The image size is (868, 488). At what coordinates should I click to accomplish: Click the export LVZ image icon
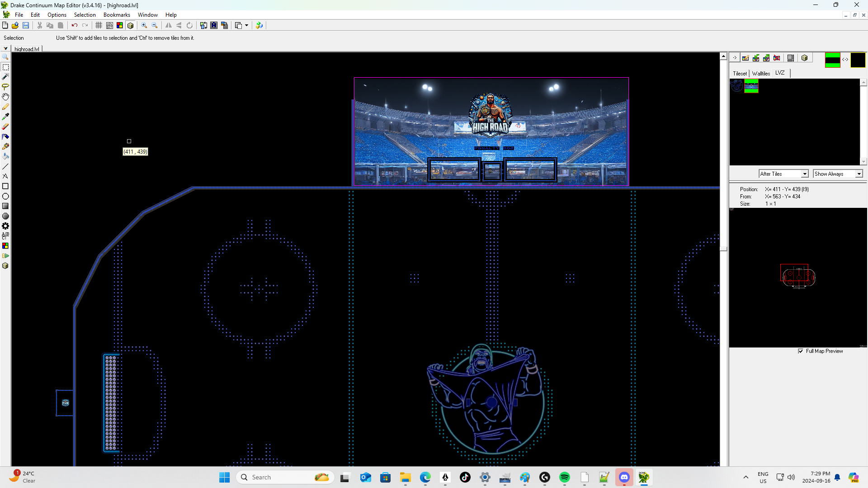(766, 58)
